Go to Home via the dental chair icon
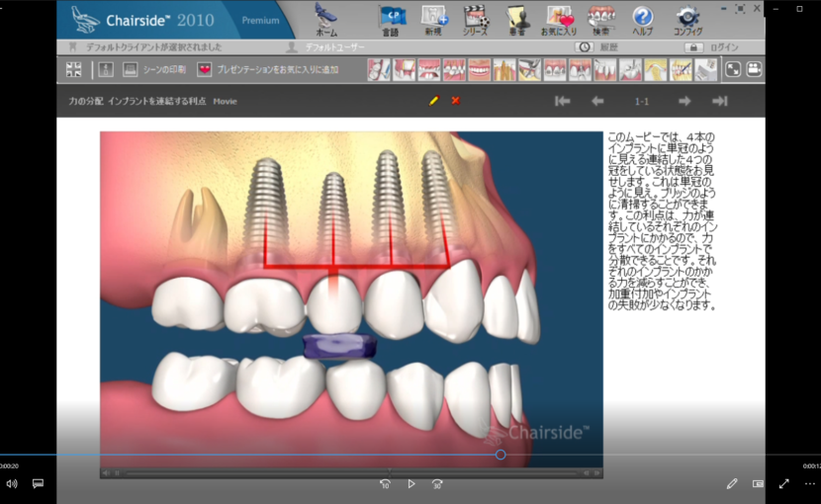Screen dimensions: 821x504 [x=326, y=19]
